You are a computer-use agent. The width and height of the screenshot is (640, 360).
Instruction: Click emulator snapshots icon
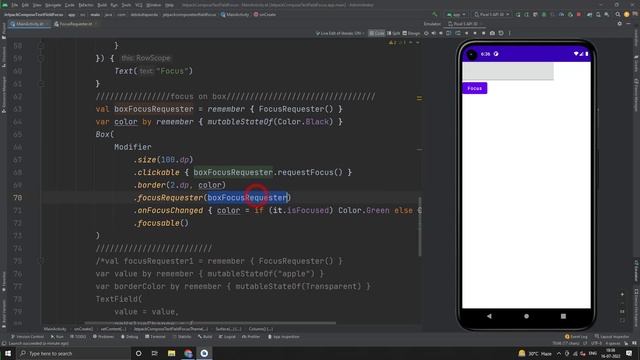pos(501,33)
